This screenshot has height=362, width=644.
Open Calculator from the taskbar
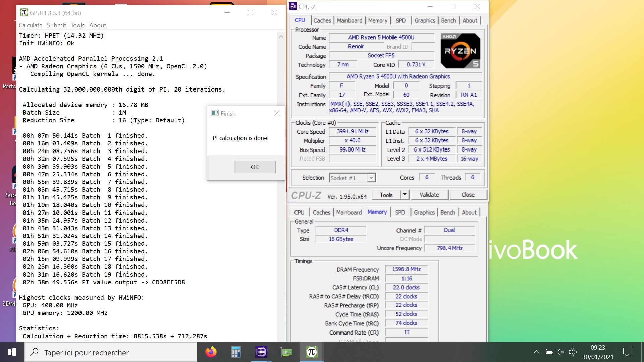(x=236, y=352)
